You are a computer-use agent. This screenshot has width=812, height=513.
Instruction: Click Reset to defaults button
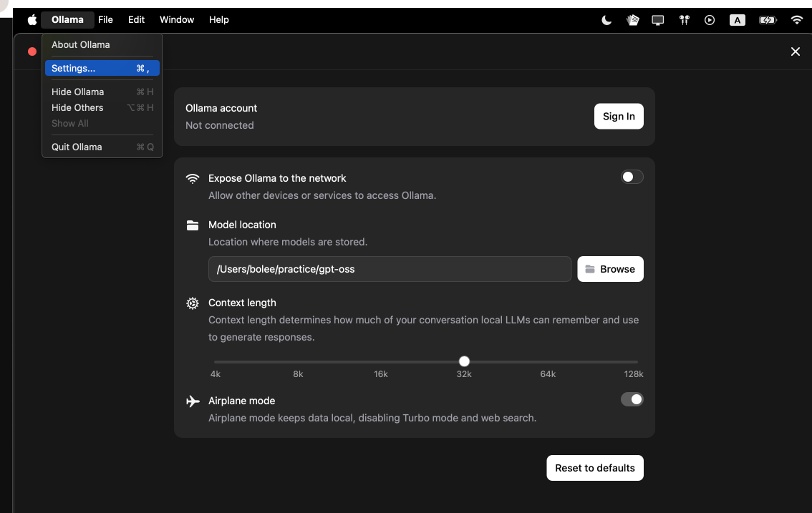(x=595, y=468)
